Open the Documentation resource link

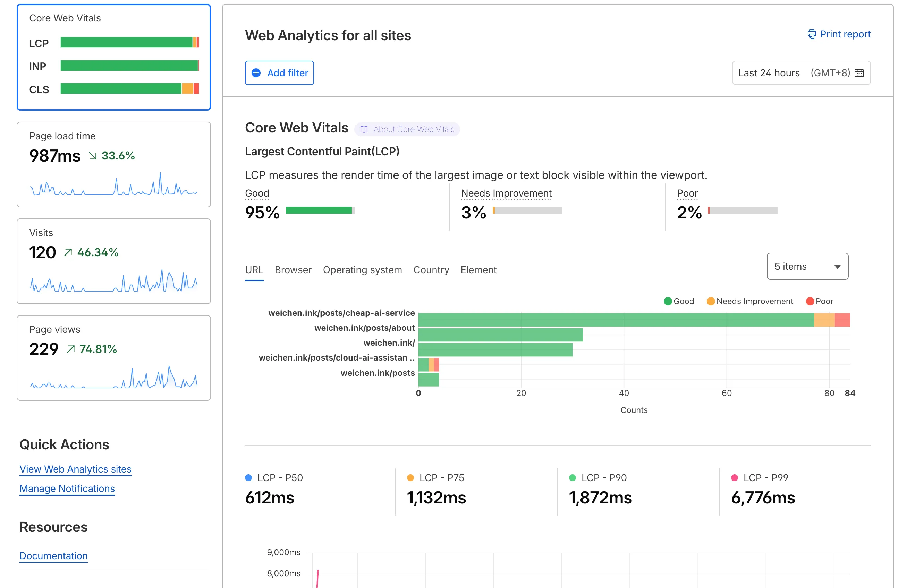click(x=53, y=556)
